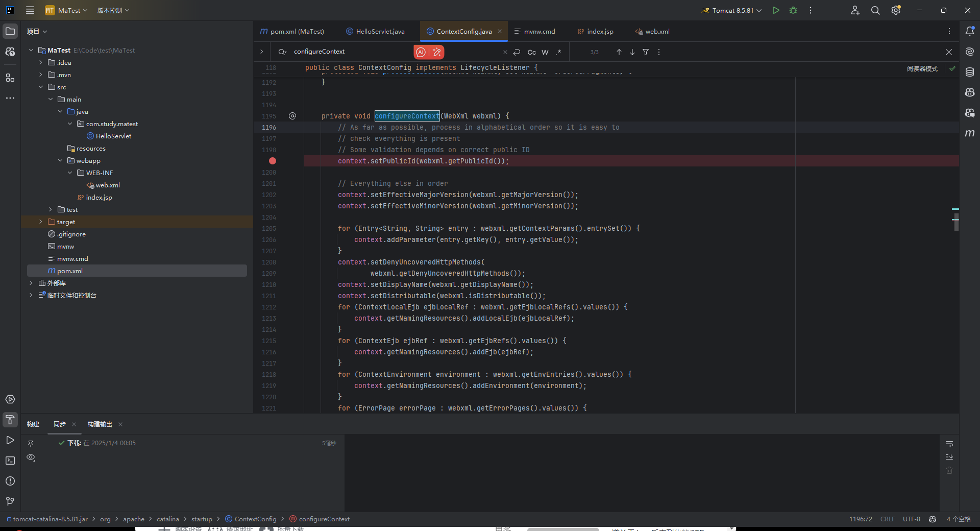Click ContextConfig breadcrumb

(251, 519)
